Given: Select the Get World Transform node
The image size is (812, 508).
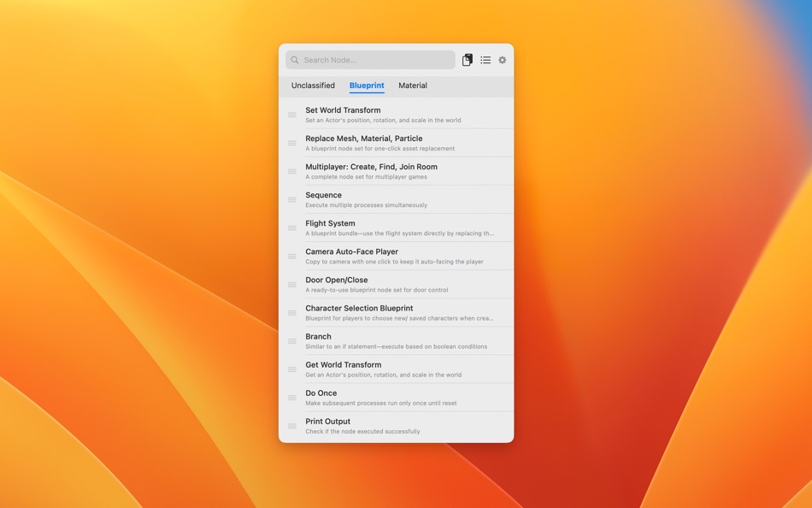Looking at the screenshot, I should click(x=396, y=369).
